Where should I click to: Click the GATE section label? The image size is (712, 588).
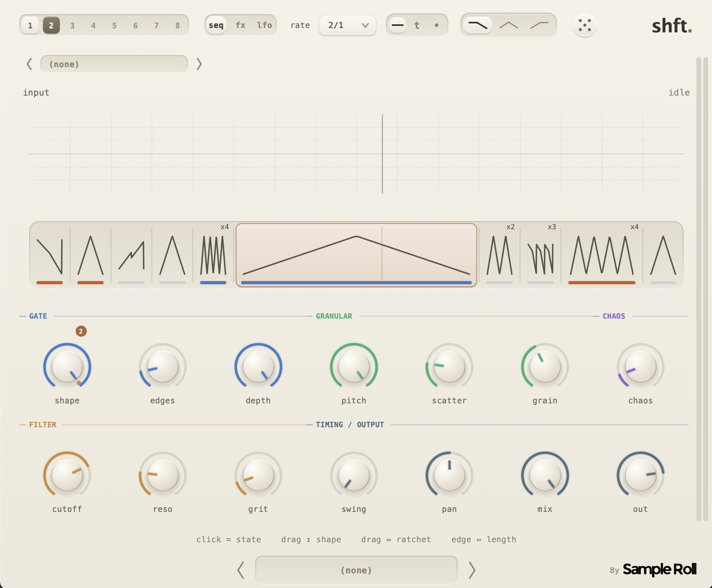[38, 316]
